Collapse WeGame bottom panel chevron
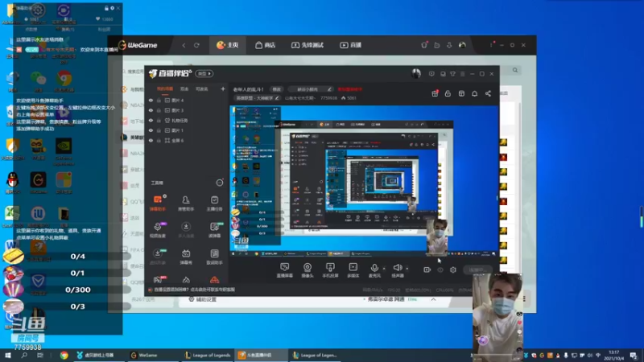 [x=433, y=299]
